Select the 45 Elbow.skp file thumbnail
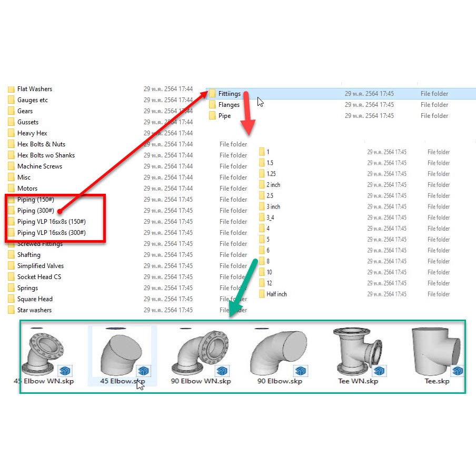Viewport: 476px width, 476px height. pyautogui.click(x=121, y=353)
